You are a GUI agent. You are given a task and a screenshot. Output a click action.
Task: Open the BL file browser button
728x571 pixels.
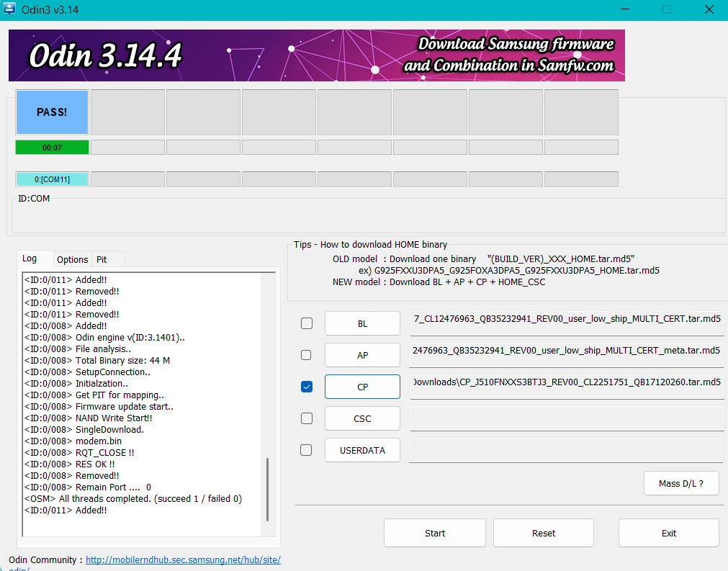tap(362, 323)
